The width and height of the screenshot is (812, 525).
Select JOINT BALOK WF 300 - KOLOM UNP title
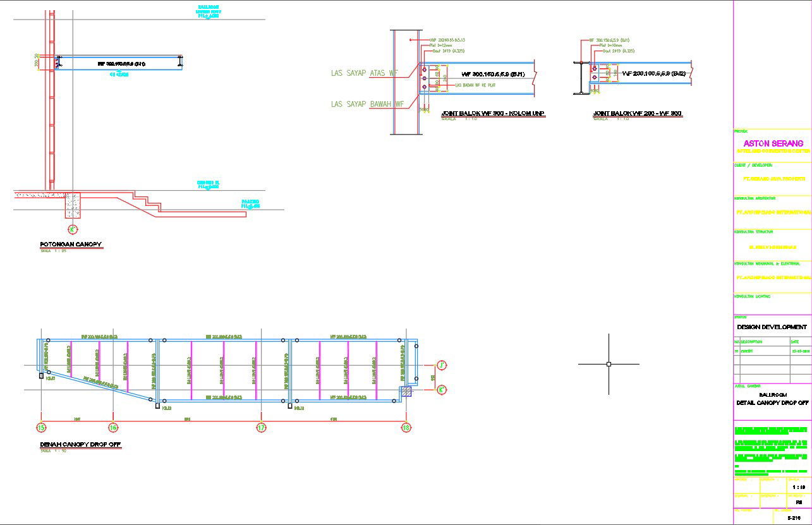[493, 114]
